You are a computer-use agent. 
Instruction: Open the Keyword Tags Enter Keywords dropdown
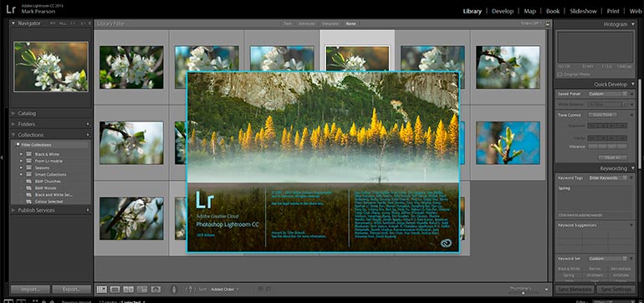(609, 178)
